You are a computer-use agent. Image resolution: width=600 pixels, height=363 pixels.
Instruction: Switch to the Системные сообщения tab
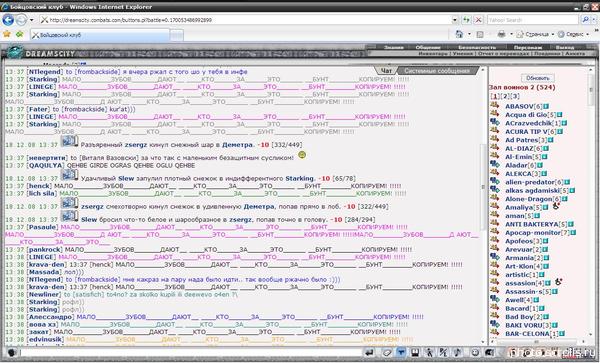[437, 71]
